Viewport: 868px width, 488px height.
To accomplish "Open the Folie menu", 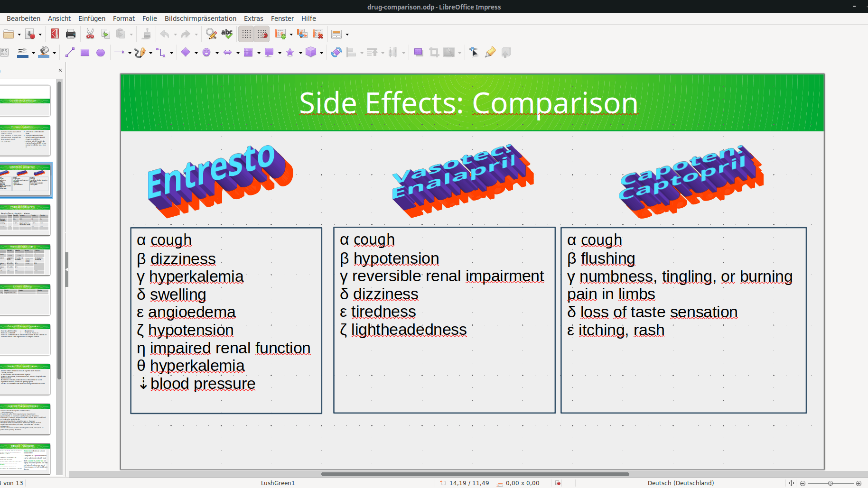I will [149, 18].
